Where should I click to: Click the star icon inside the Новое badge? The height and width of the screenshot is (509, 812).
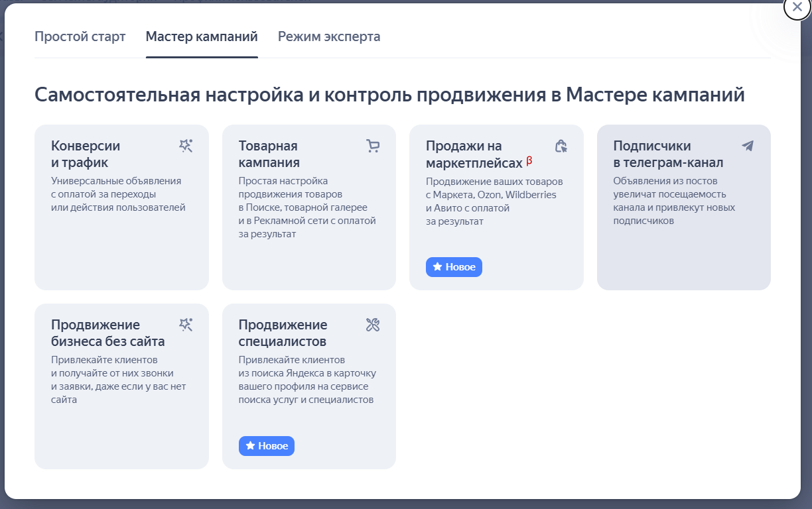click(437, 266)
